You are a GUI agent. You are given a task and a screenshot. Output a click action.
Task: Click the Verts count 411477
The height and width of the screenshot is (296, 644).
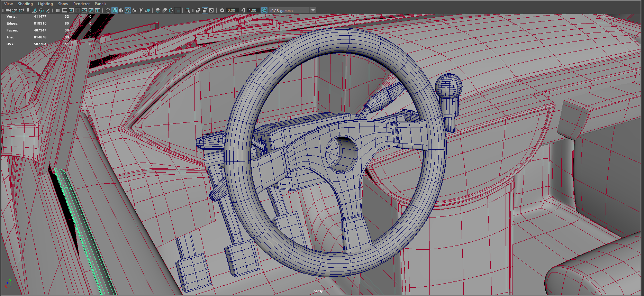[x=40, y=17]
